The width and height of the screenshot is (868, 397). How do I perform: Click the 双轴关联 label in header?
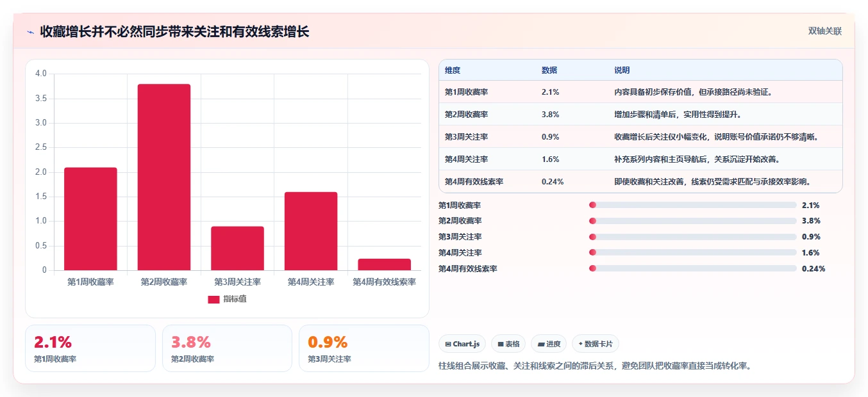(825, 31)
